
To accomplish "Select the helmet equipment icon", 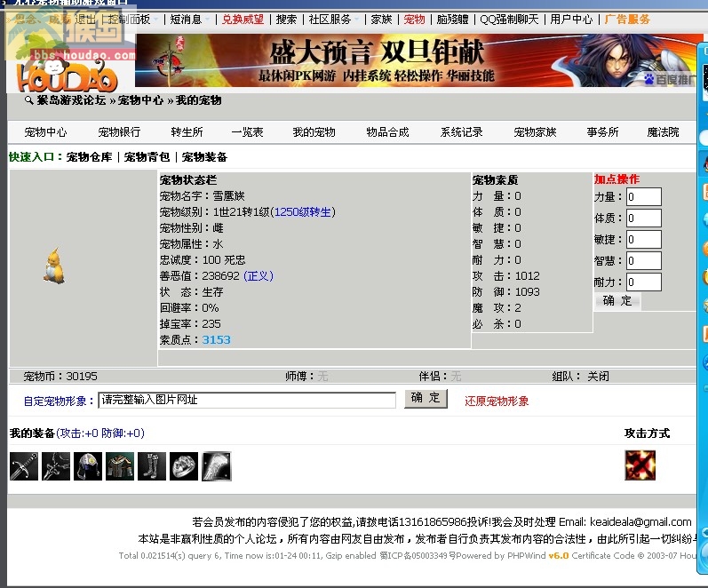I will pos(88,466).
